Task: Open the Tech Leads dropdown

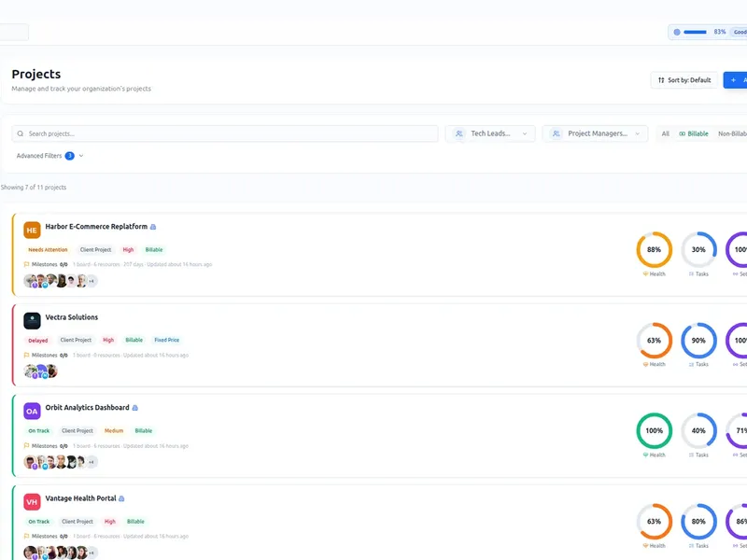Action: [490, 133]
